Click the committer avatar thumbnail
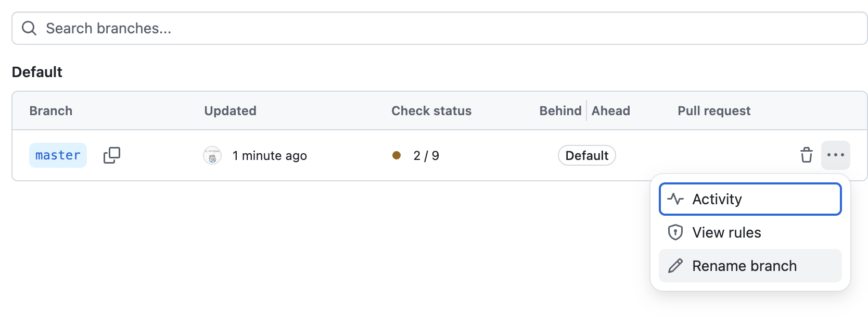Viewport: 868px width, 322px height. coord(212,155)
